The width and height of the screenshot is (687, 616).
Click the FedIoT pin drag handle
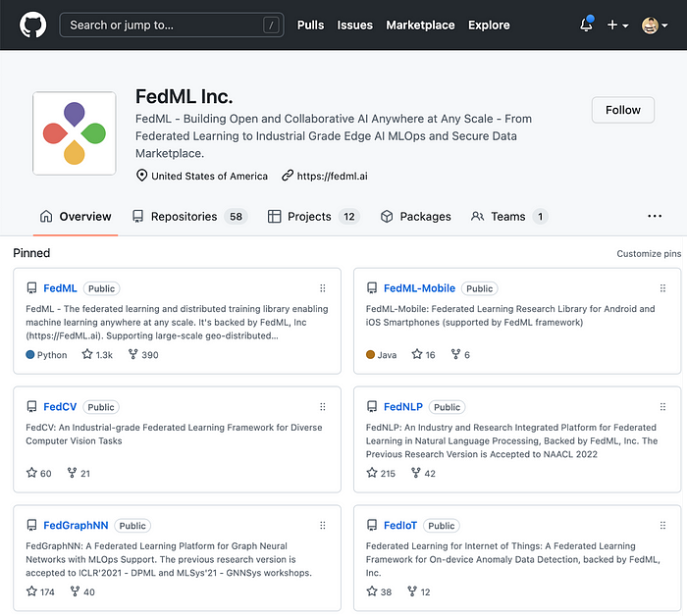coord(662,526)
